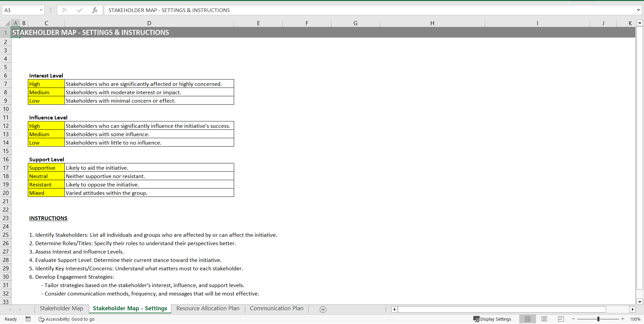Select the Stakeholder Map - Settings tab
Viewport: 644px width, 324px height.
click(130, 309)
